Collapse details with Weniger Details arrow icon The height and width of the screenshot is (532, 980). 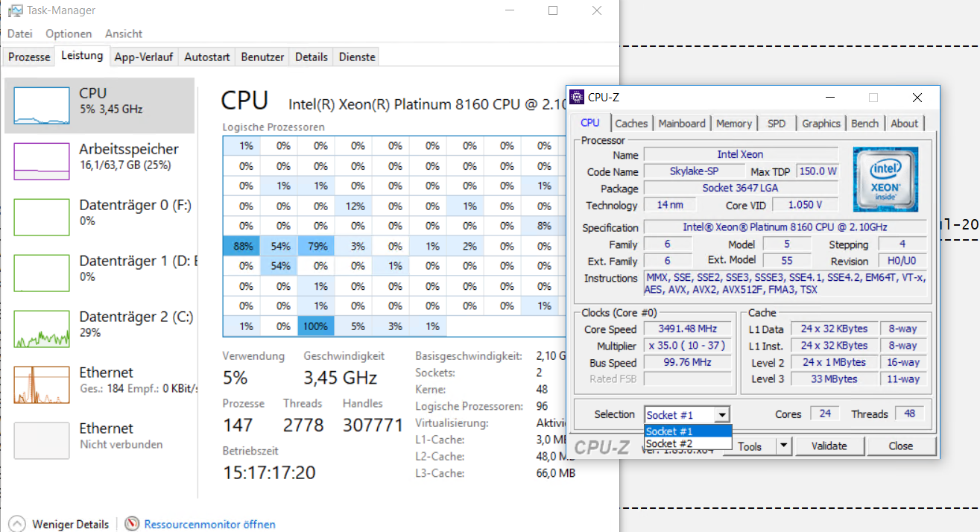tap(17, 524)
